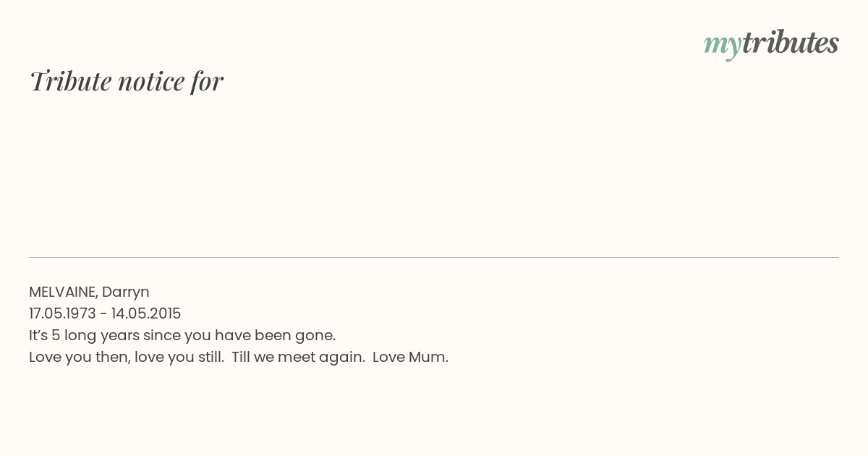This screenshot has width=868, height=456.
Task: Click the grey "tributes" part of the logo
Action: (790, 43)
